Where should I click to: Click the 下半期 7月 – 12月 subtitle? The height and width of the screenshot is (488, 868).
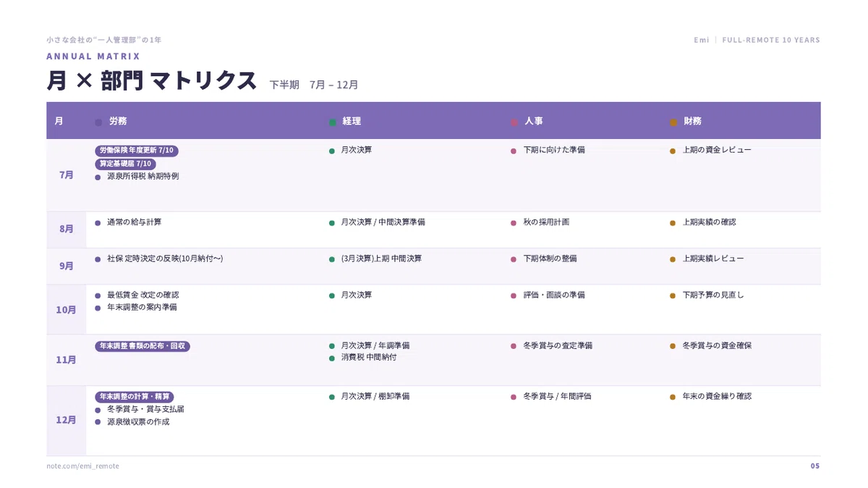[314, 85]
